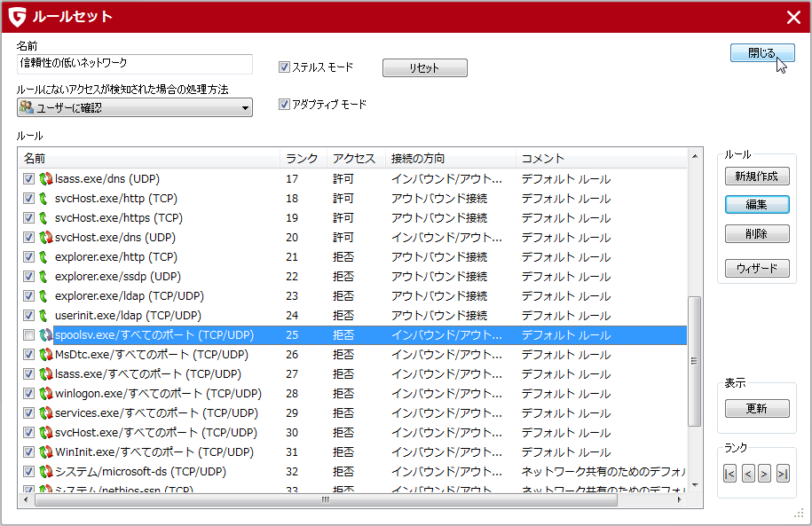Move rule up one rank
812x526 pixels.
click(x=748, y=474)
